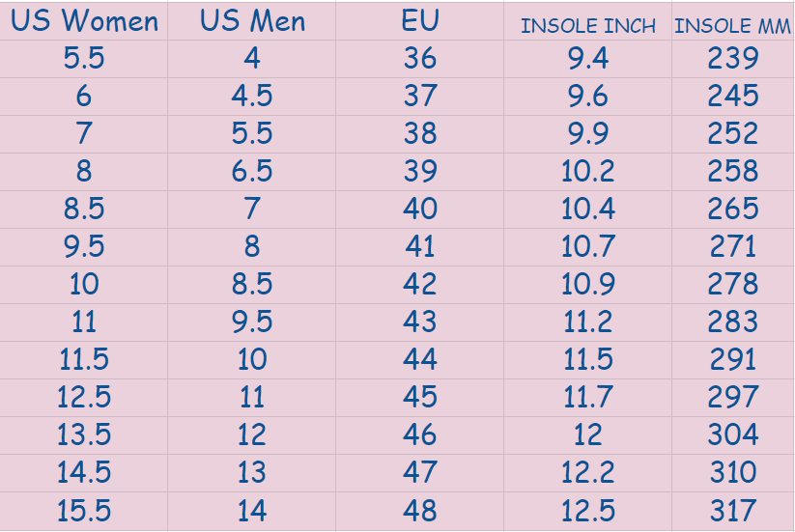Click the 317 mm insole cell

(x=732, y=511)
